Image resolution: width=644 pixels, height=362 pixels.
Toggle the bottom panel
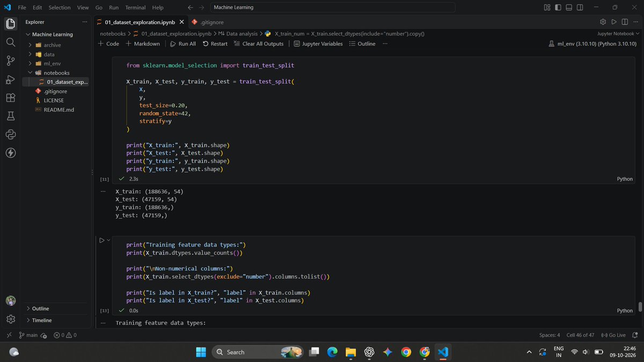[569, 8]
